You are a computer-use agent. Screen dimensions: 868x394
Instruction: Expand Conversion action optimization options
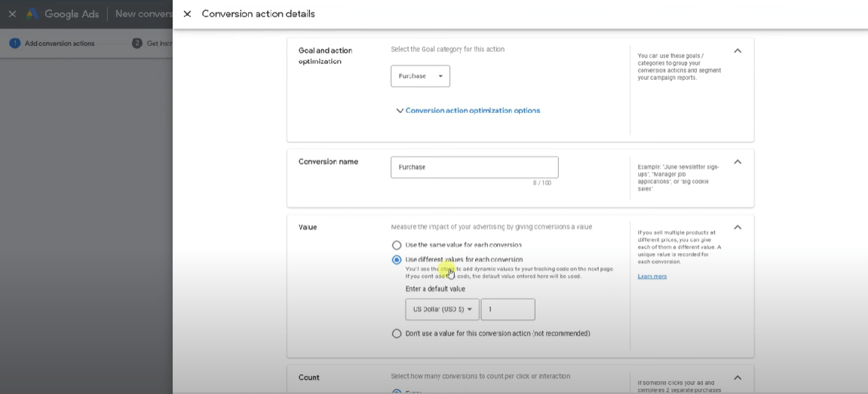coord(468,111)
